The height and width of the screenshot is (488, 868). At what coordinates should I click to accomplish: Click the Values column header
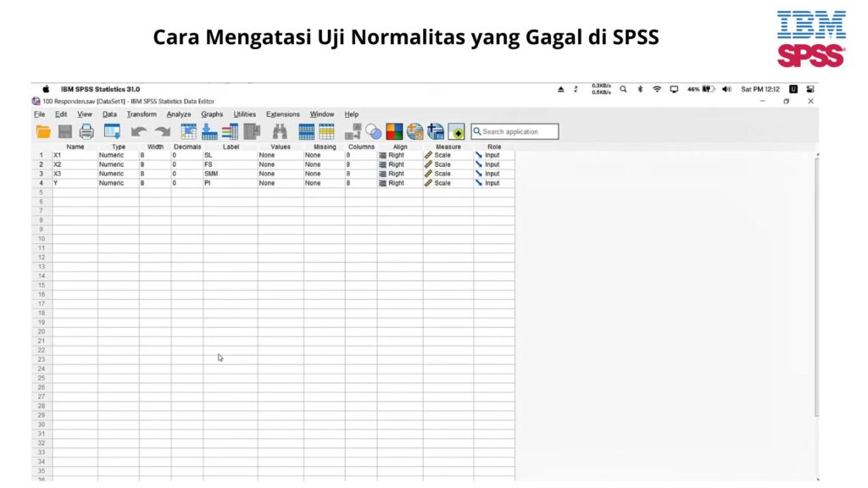281,147
